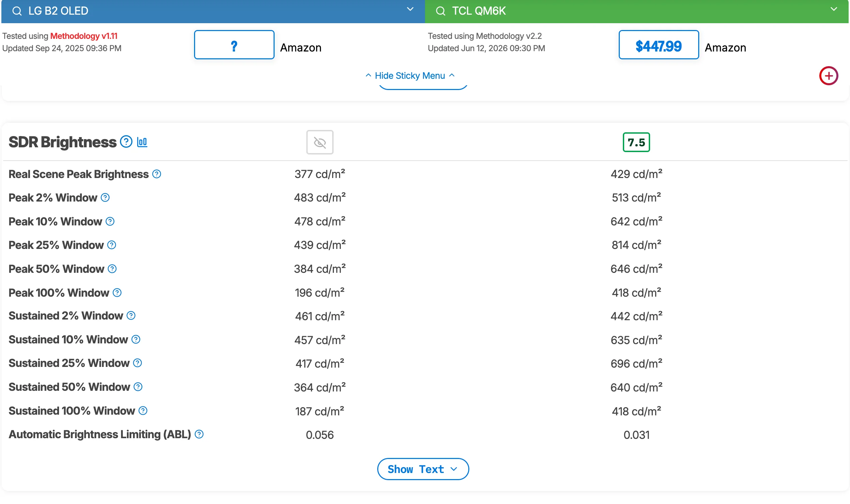This screenshot has height=504, width=850.
Task: Click the Updated Sep 24, 2025 timestamp
Action: pos(62,48)
